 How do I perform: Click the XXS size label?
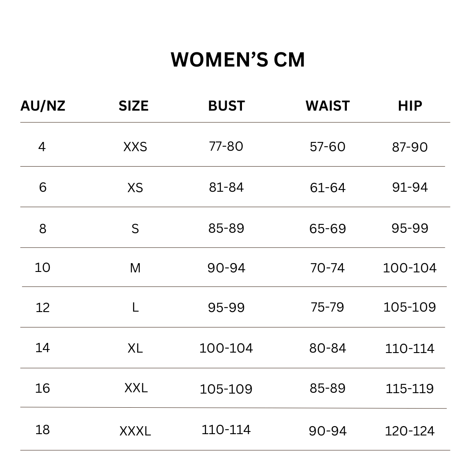click(135, 147)
